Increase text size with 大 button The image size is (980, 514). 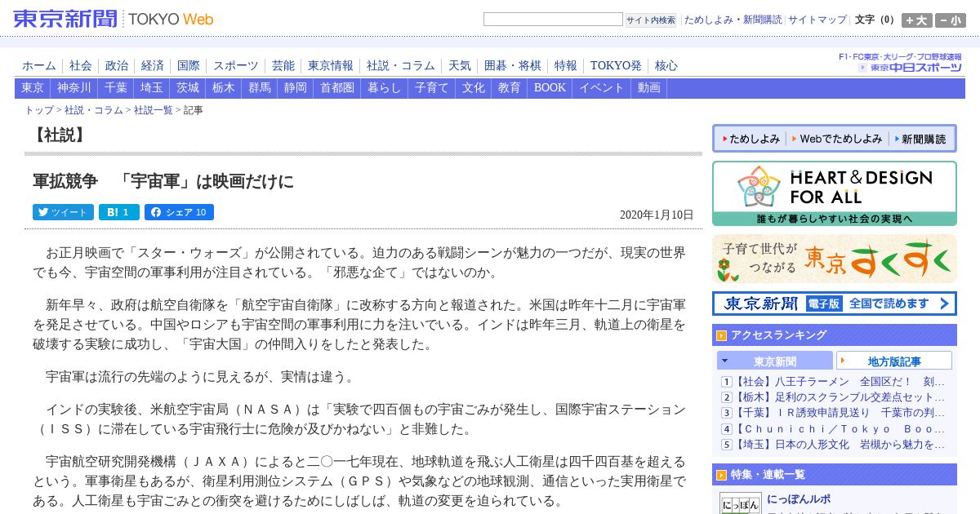(x=916, y=20)
